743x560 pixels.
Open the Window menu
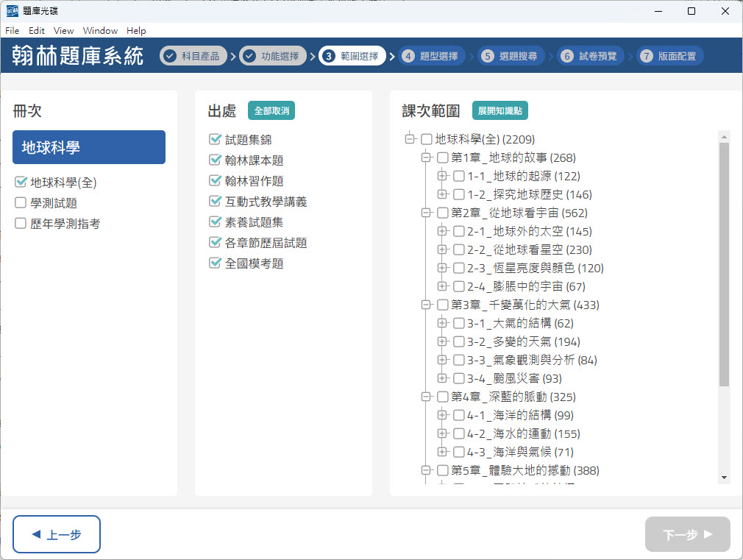pos(101,31)
